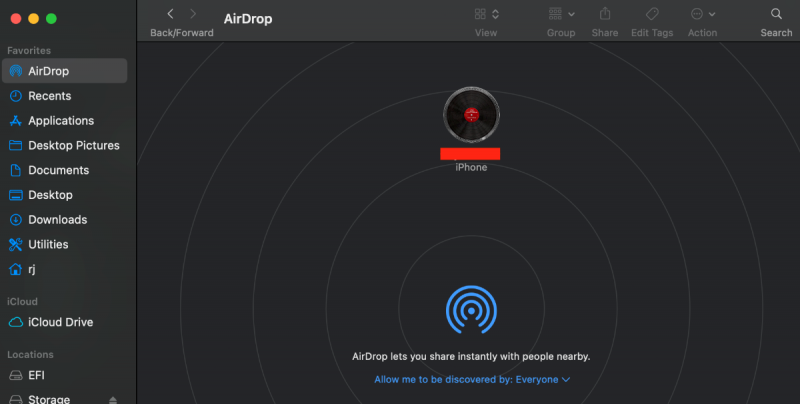Open the Applications folder in sidebar
Screen dimensions: 800x404
[x=64, y=121]
